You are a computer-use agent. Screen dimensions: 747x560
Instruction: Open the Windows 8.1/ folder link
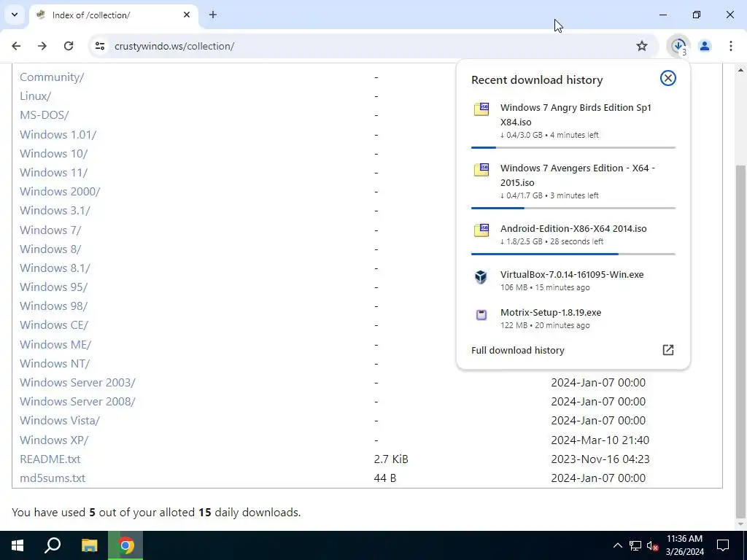55,268
